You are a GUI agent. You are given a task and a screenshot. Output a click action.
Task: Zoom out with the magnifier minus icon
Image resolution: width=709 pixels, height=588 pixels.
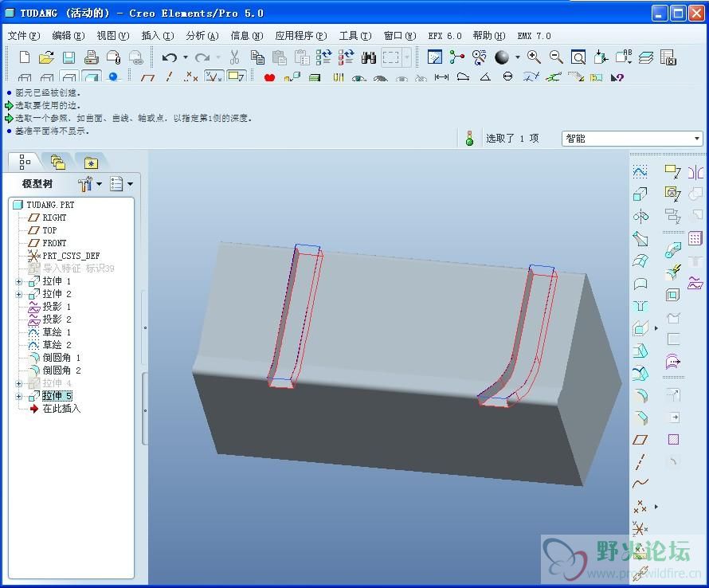click(x=556, y=57)
